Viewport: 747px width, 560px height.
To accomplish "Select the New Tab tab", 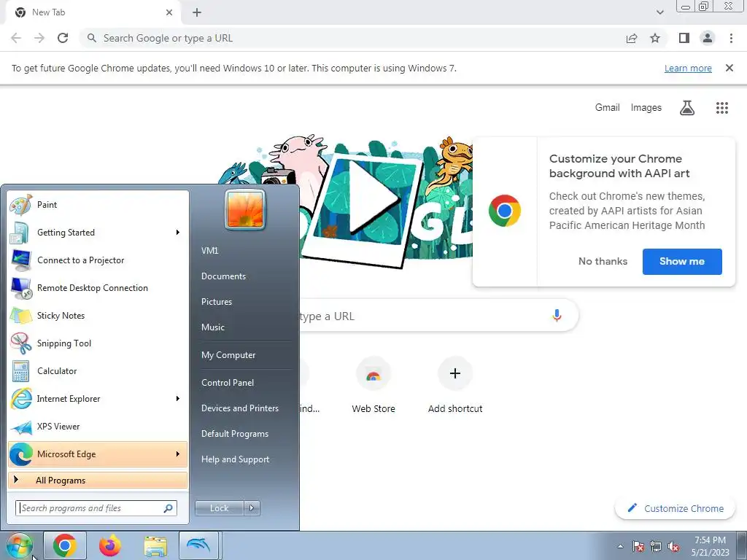I will coord(93,12).
